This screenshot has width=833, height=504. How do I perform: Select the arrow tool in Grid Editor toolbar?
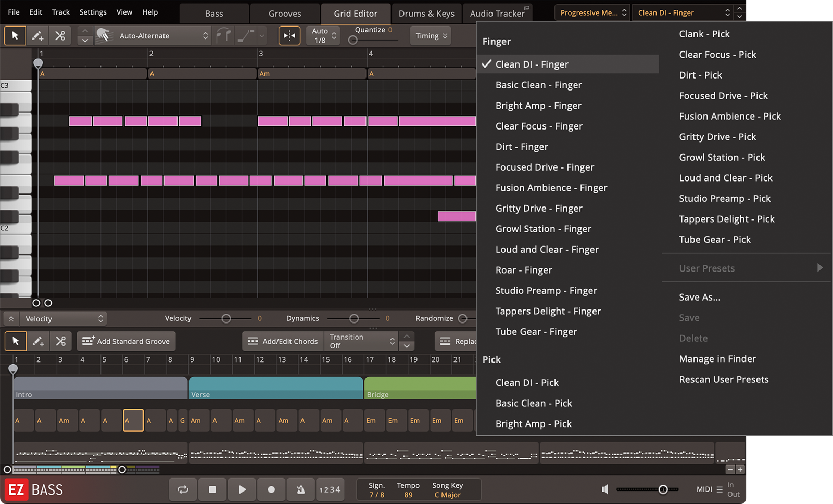tap(15, 36)
